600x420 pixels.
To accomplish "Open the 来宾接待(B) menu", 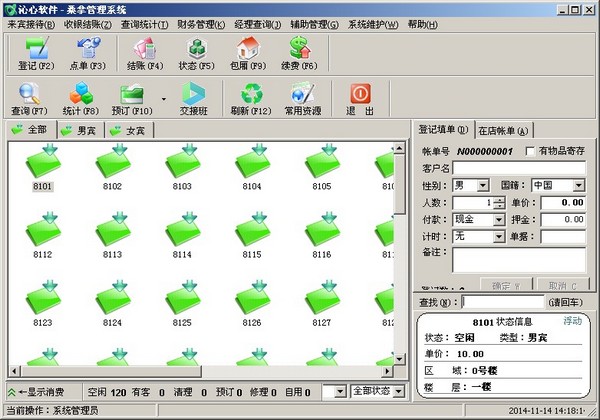I will click(31, 24).
